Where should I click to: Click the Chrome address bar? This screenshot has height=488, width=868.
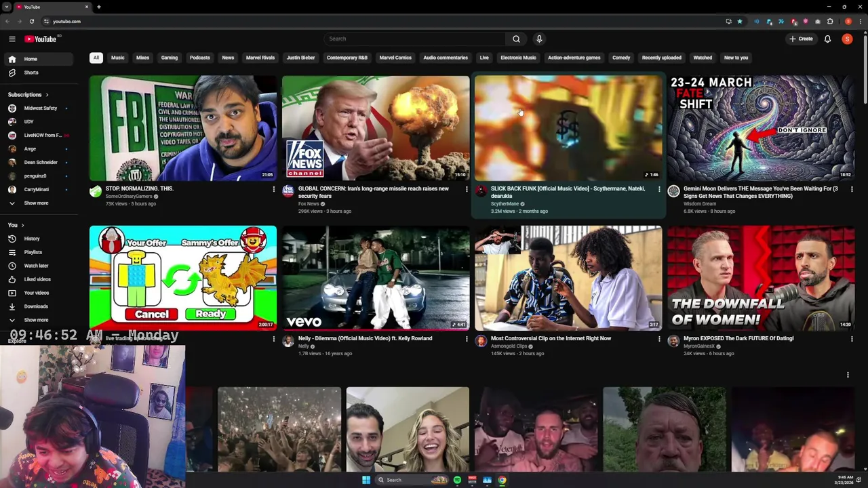(x=380, y=21)
